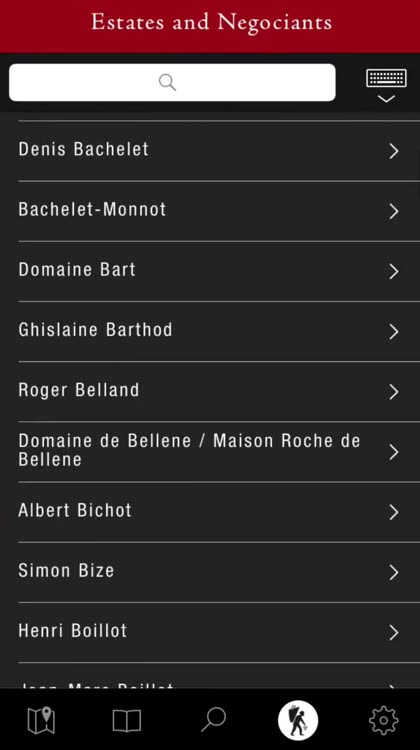Open the Bachelet-Monnot entry
Image resolution: width=420 pixels, height=750 pixels.
(x=210, y=211)
